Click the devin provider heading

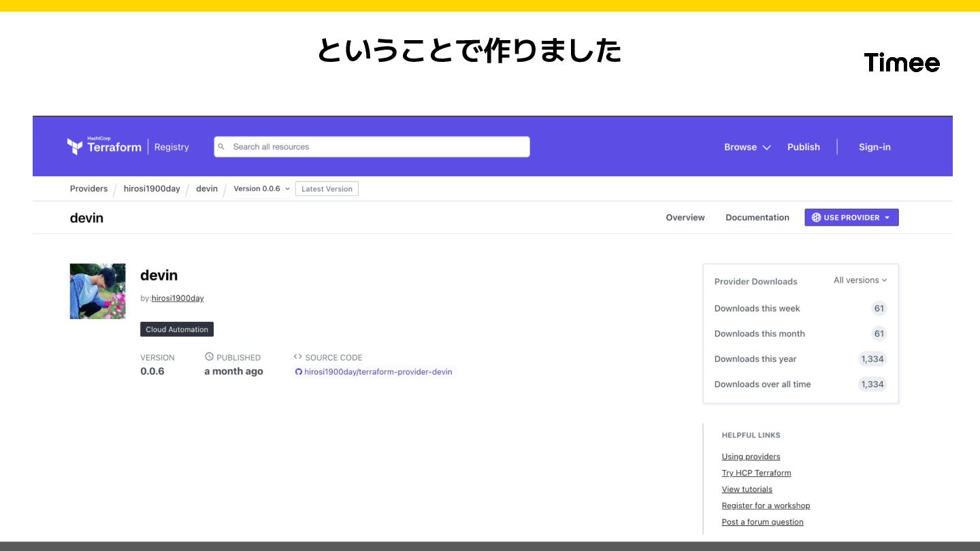[159, 275]
